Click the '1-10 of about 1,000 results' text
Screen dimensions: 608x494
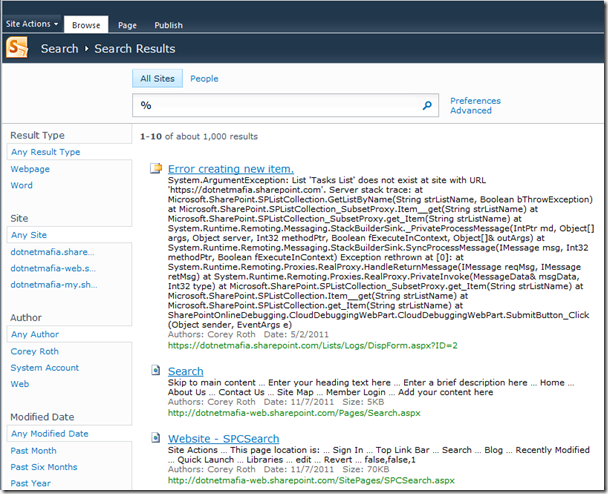pos(199,136)
